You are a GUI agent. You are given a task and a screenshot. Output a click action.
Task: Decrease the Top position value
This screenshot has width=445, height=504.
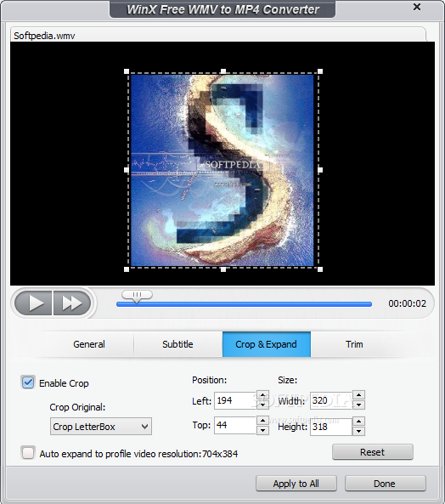point(263,430)
